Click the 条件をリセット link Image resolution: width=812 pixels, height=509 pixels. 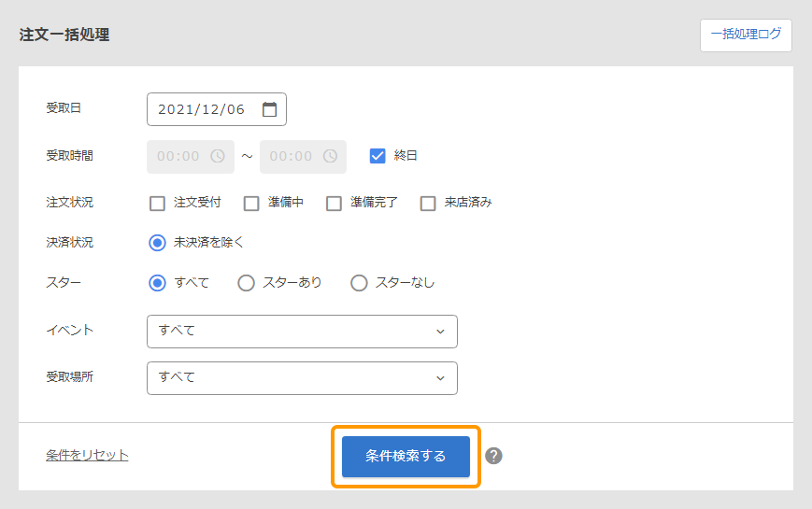87,455
